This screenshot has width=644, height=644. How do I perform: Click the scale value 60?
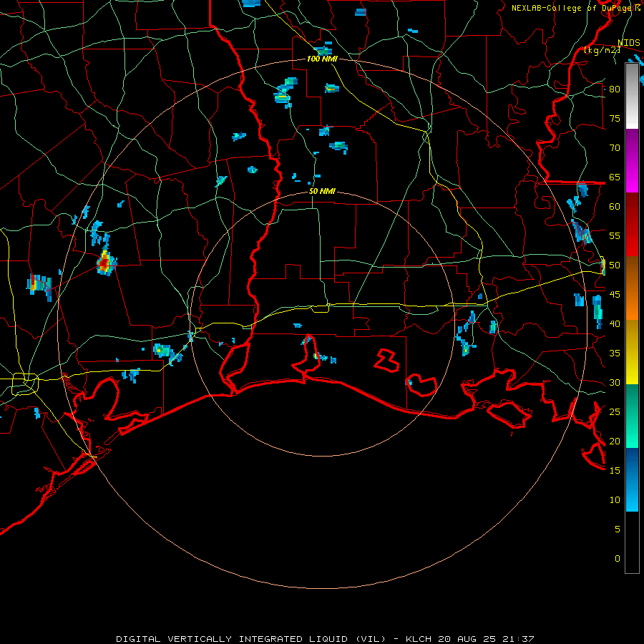615,207
